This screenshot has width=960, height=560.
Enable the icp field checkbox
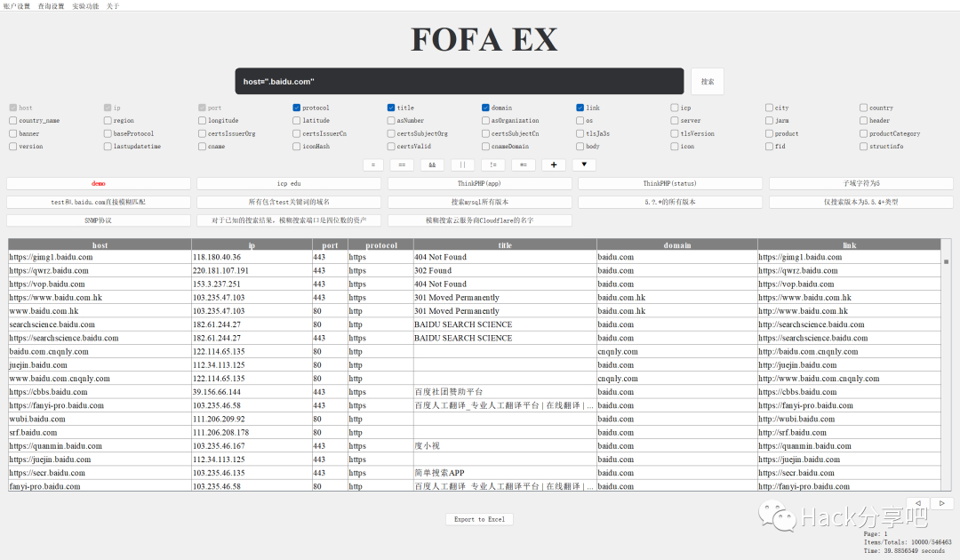pyautogui.click(x=674, y=108)
